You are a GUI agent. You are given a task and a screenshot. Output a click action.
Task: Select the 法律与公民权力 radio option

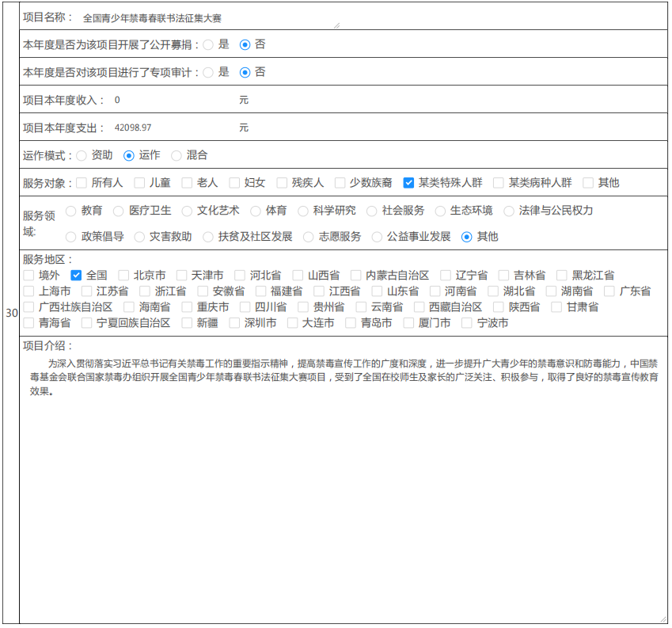tap(509, 211)
